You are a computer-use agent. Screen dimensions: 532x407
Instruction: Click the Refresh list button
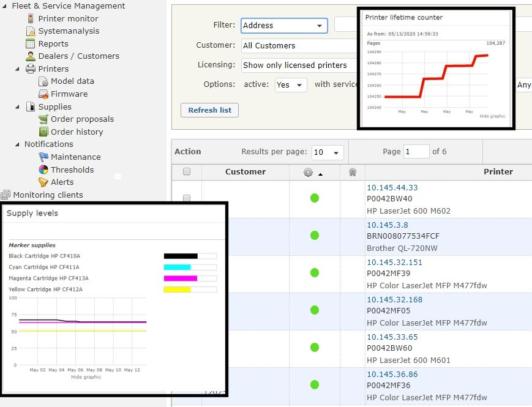tap(209, 110)
